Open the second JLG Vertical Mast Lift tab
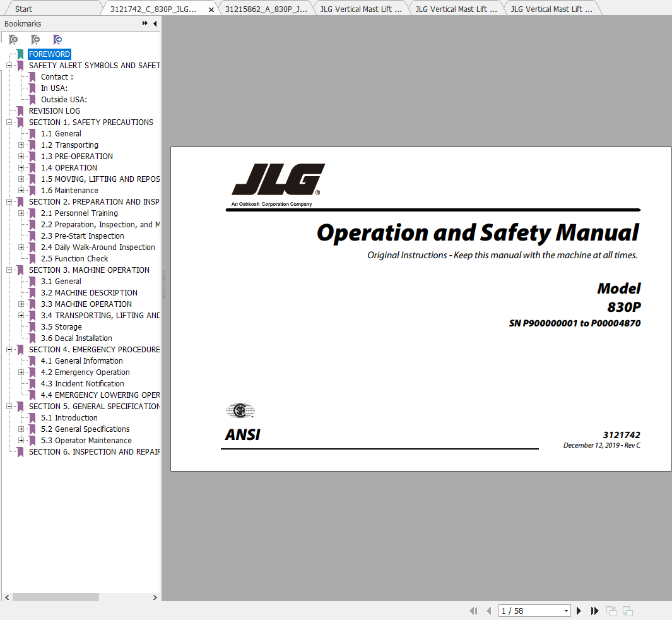The width and height of the screenshot is (672, 620). pyautogui.click(x=456, y=9)
